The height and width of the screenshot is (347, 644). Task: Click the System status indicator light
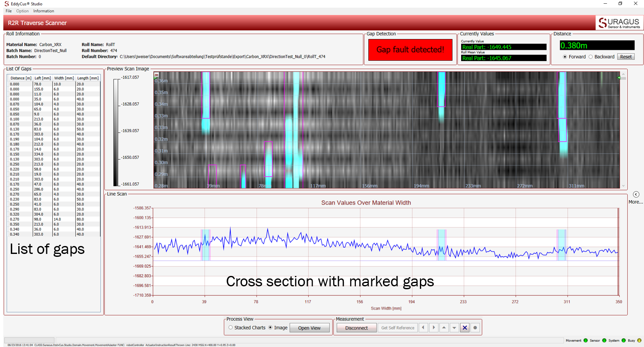[x=623, y=340]
